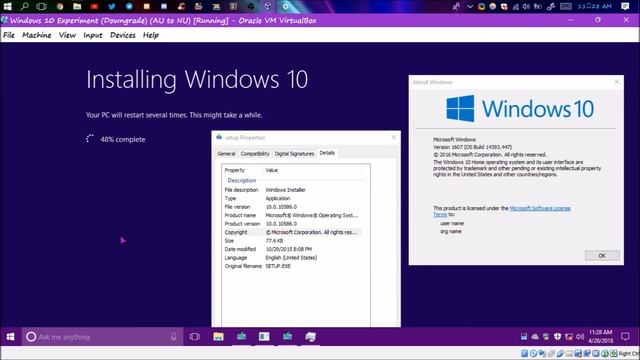Click the setup Properties title bar icon

tap(219, 137)
